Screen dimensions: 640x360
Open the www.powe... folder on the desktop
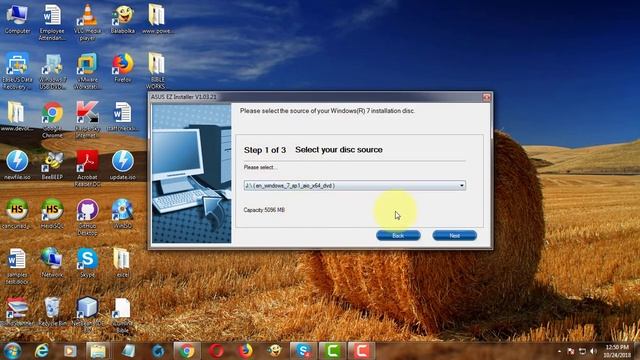[x=157, y=19]
